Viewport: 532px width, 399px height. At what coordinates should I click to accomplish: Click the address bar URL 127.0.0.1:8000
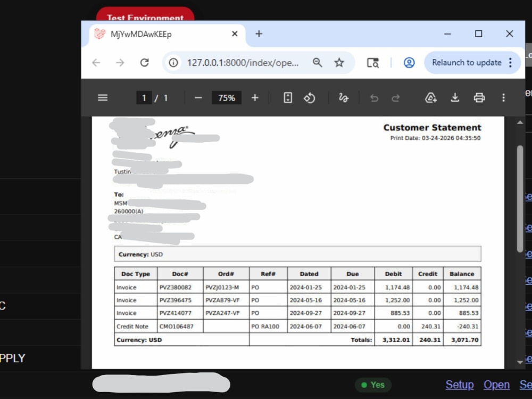[243, 63]
